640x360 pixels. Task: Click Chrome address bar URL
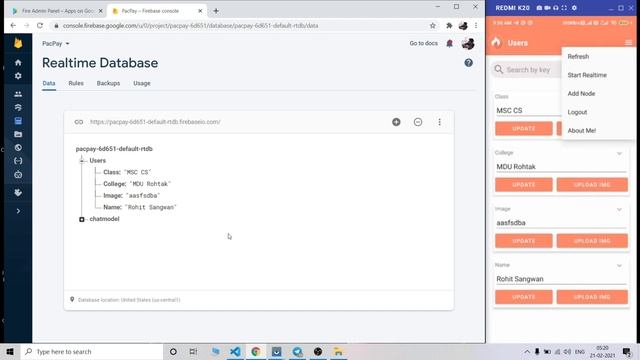pos(190,25)
